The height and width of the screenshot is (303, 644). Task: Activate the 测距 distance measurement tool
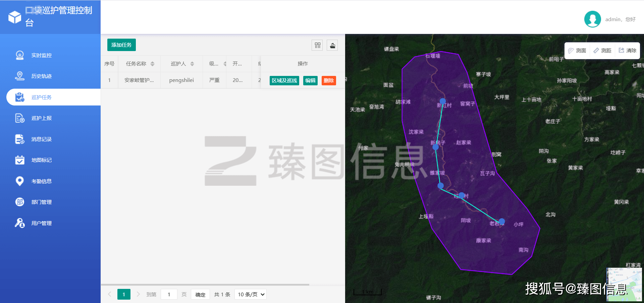pos(602,50)
